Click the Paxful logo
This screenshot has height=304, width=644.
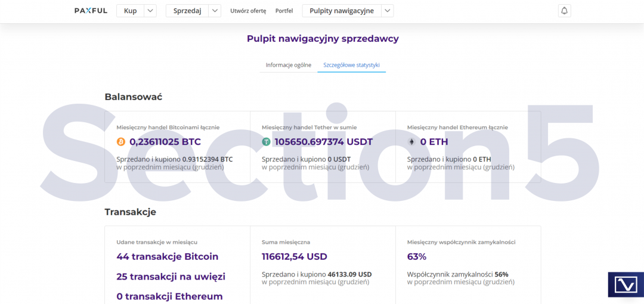coord(91,11)
